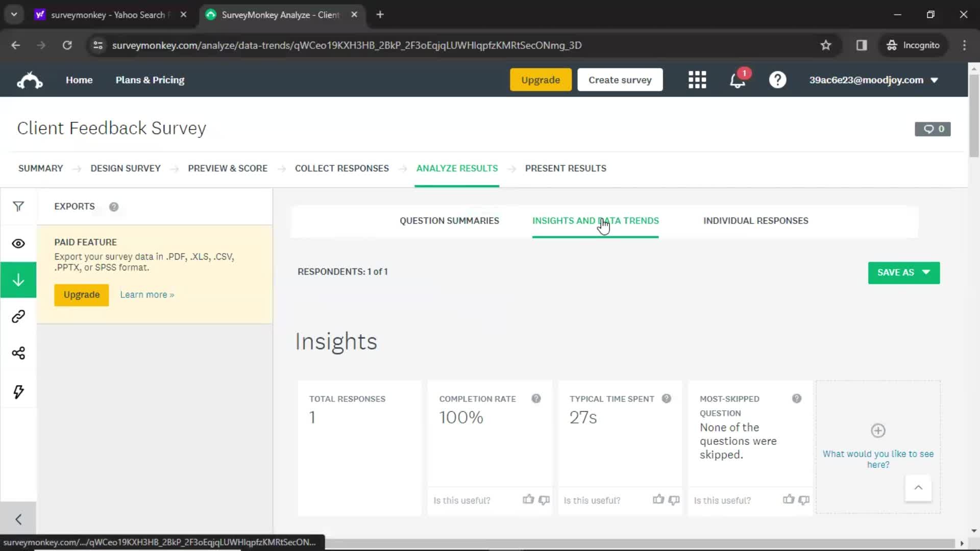Click the Upgrade button in sidebar

point(82,295)
